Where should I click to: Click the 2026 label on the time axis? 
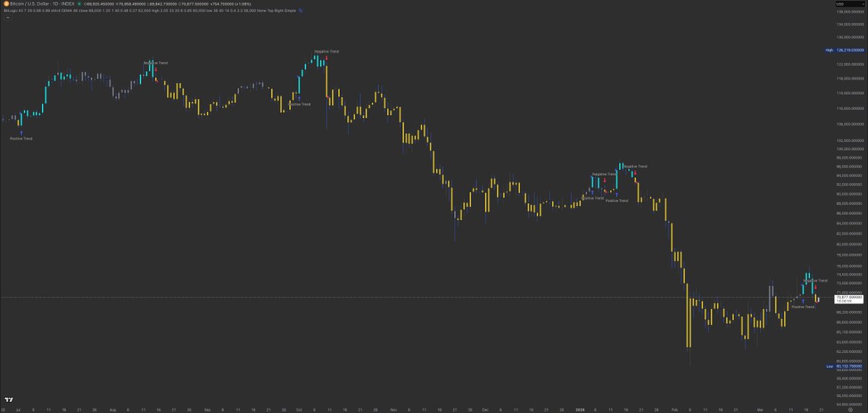579,409
